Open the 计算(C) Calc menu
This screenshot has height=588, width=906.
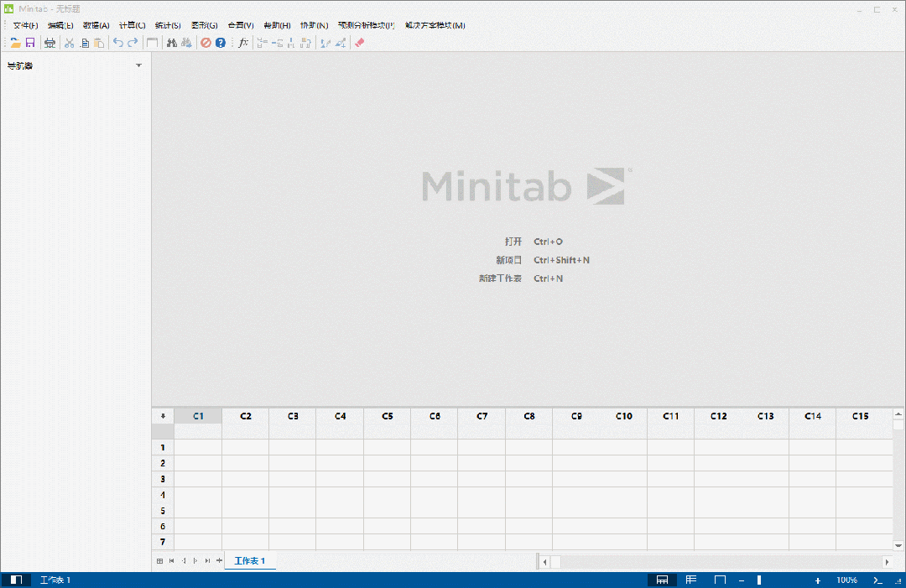[x=133, y=25]
